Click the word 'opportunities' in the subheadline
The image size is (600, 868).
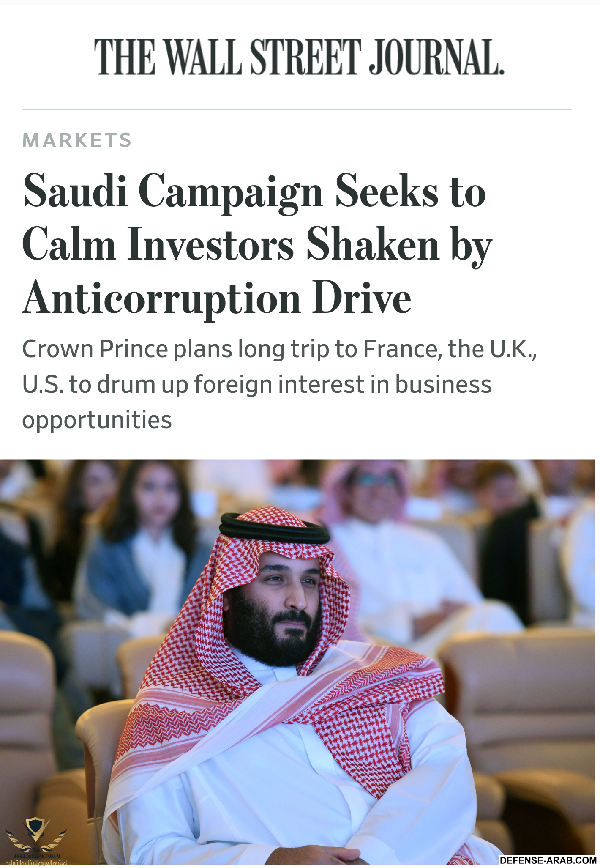[x=97, y=421]
